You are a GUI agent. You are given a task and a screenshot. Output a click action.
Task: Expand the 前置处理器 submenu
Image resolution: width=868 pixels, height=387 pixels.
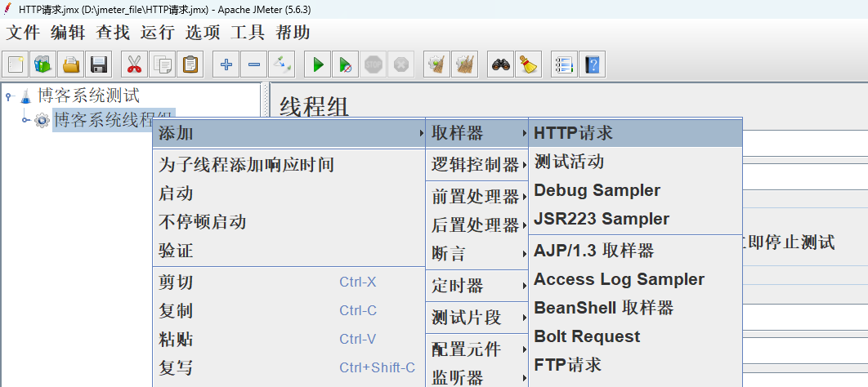pos(477,196)
